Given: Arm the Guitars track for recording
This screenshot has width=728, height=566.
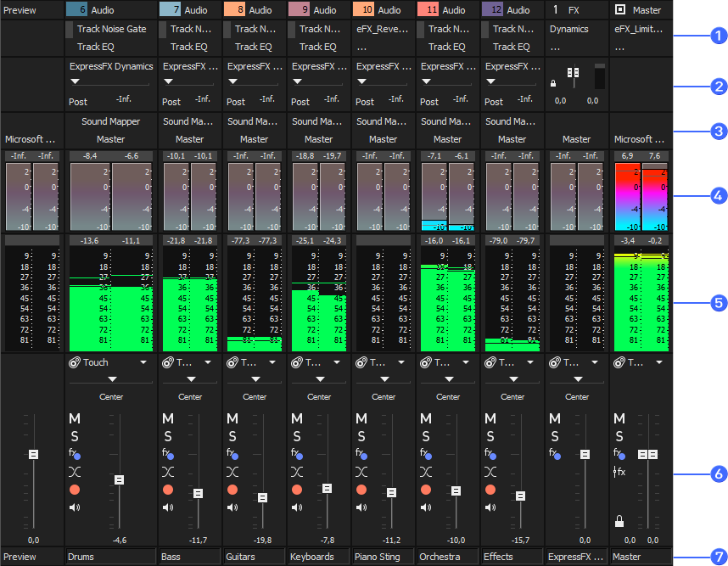Looking at the screenshot, I should coord(232,490).
